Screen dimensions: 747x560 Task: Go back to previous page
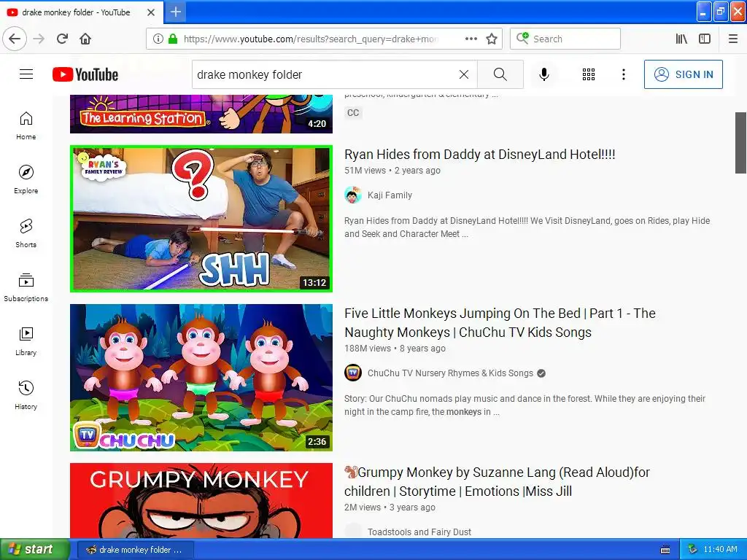point(15,39)
